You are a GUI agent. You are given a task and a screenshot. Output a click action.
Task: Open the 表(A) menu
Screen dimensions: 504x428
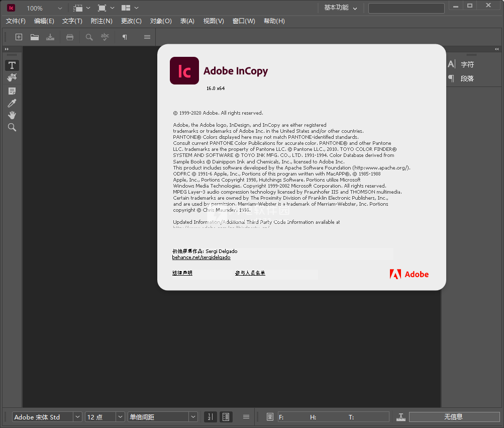coord(187,21)
